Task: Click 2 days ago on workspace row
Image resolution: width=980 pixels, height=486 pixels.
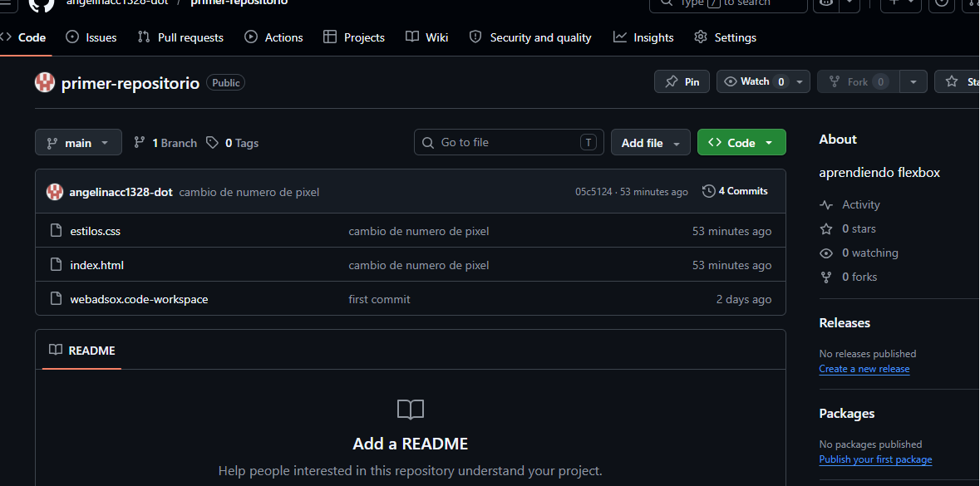Action: [x=744, y=299]
